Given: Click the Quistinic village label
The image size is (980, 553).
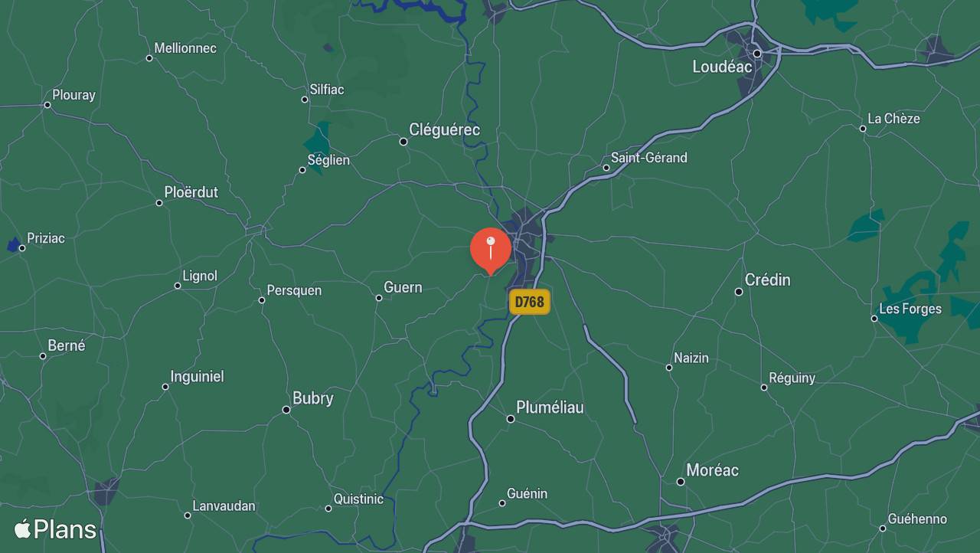Looking at the screenshot, I should (x=359, y=499).
